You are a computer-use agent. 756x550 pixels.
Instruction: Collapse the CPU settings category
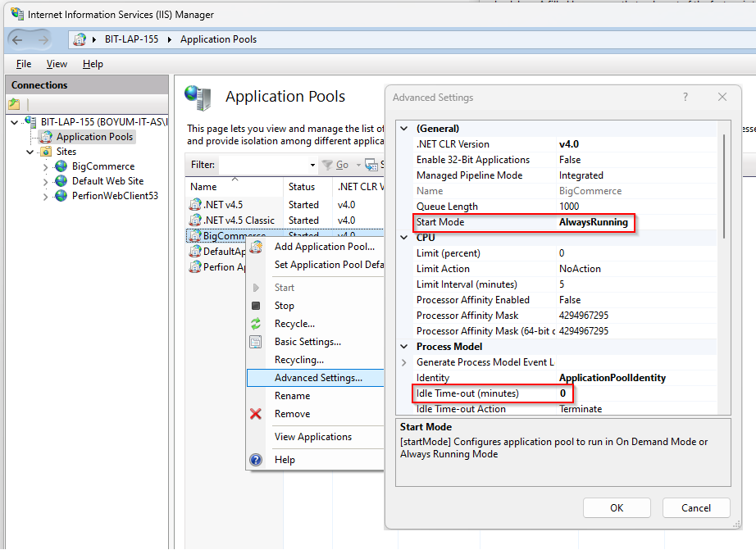[404, 237]
